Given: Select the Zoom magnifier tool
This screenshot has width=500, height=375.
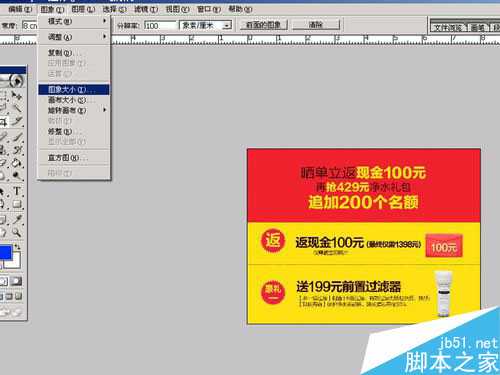Looking at the screenshot, I should pyautogui.click(x=17, y=232).
